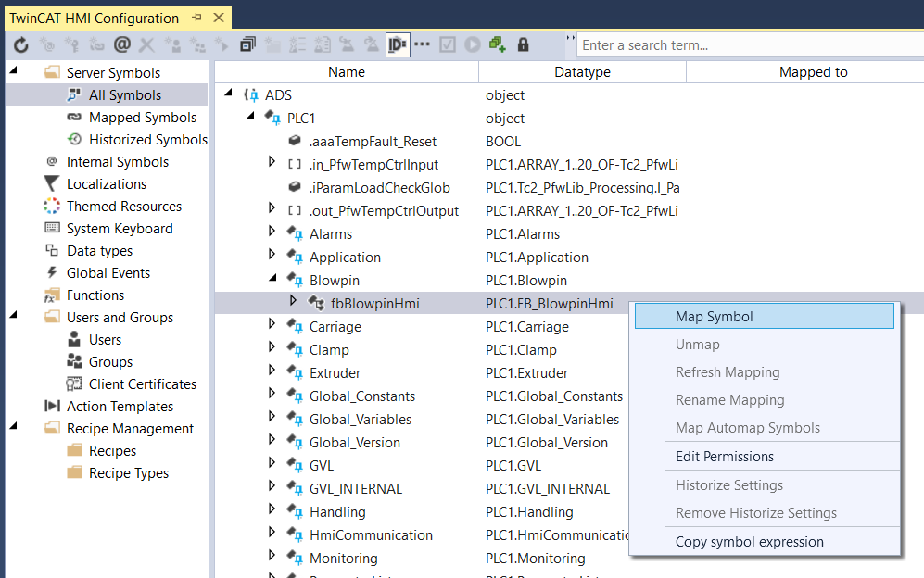
Task: Click the add user toolbar icon
Action: click(x=172, y=44)
